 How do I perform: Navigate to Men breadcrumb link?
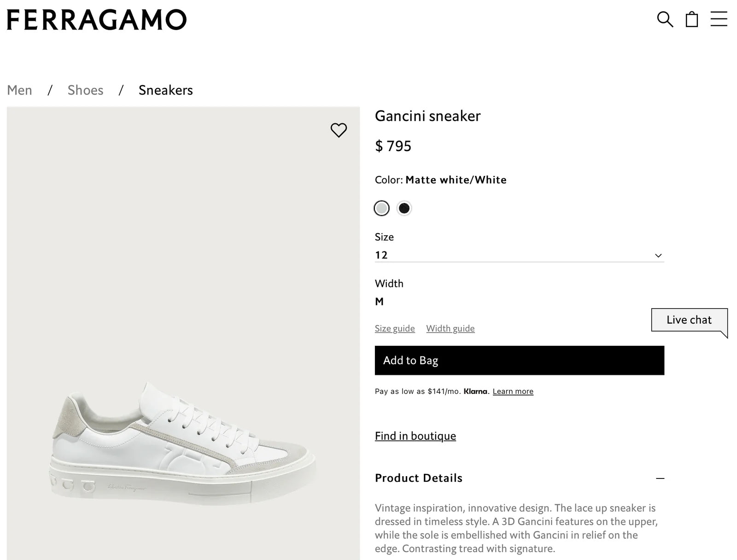[19, 90]
